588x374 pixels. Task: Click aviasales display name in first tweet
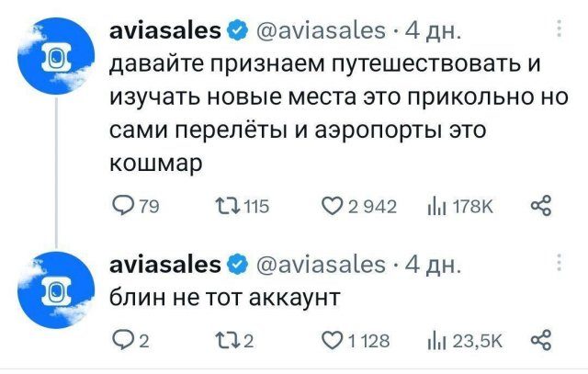165,31
